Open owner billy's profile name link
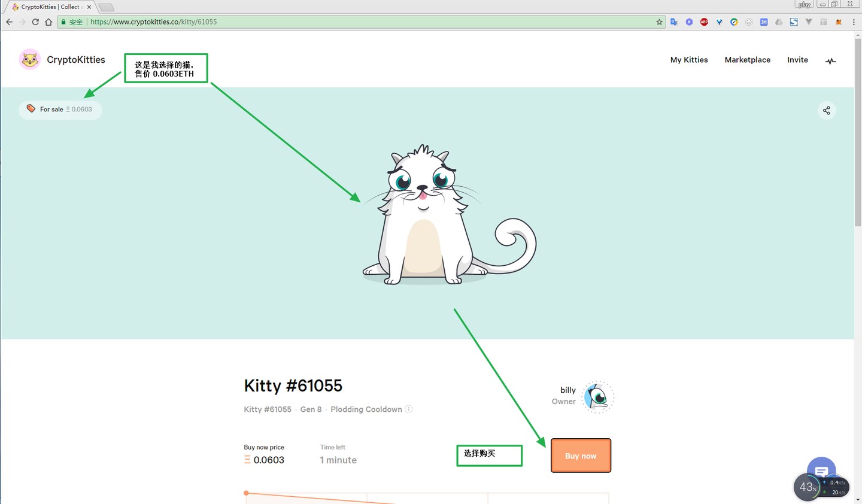 pos(568,390)
